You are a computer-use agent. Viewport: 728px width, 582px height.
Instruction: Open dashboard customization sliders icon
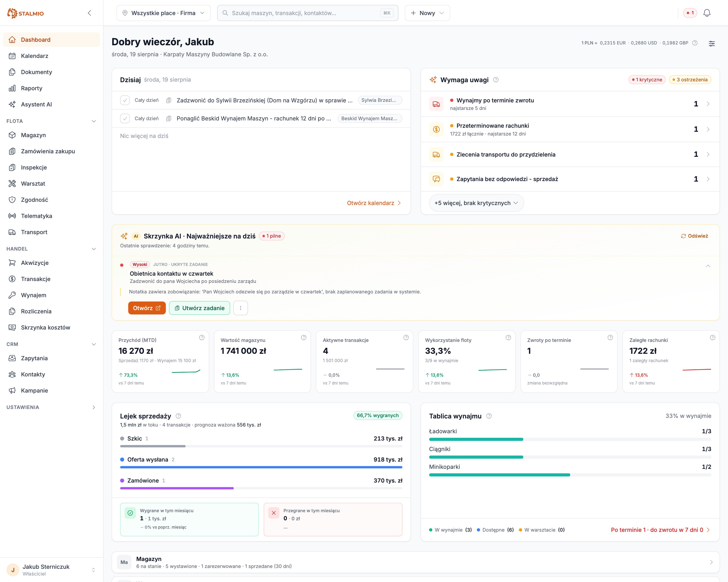pos(712,43)
